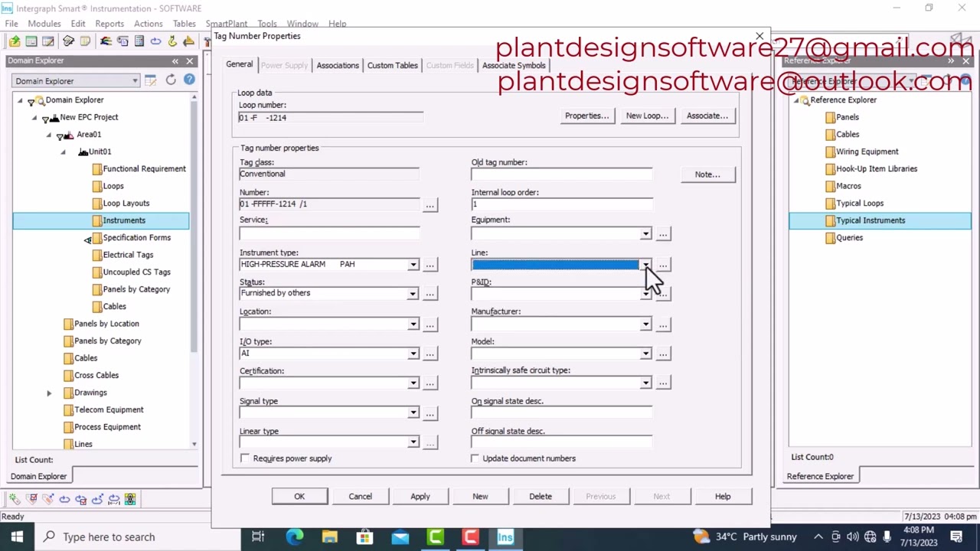Click the yellow triangle with arrow toolbar icon
Viewport: 980px width, 551px height.
[x=188, y=41]
